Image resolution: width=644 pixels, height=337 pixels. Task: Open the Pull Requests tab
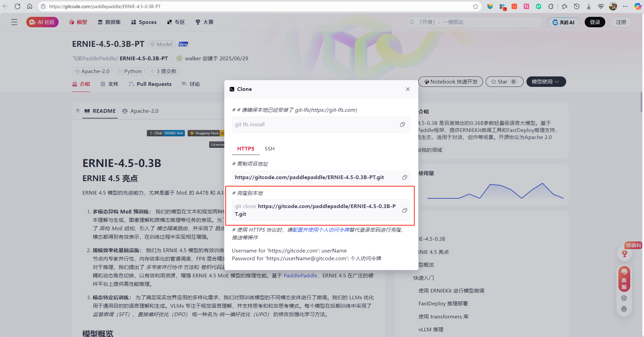point(150,84)
